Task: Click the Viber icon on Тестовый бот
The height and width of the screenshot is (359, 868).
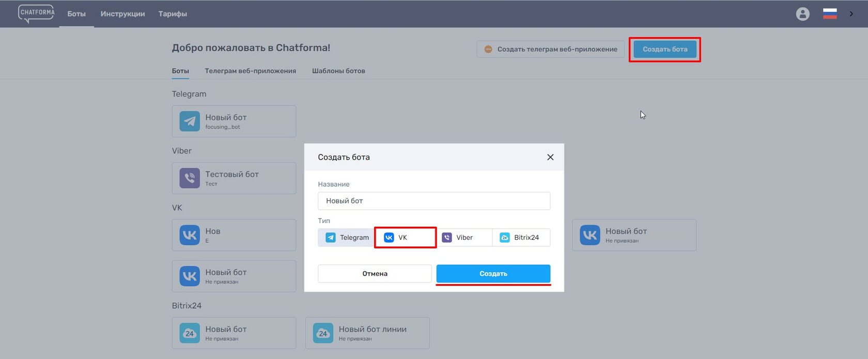Action: (x=190, y=178)
